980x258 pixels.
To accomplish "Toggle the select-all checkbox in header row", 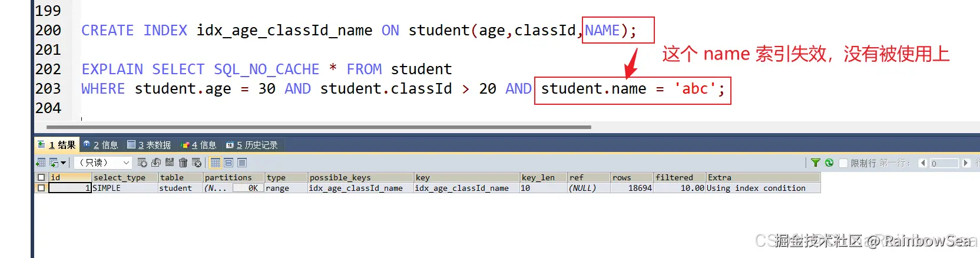I will [x=41, y=177].
